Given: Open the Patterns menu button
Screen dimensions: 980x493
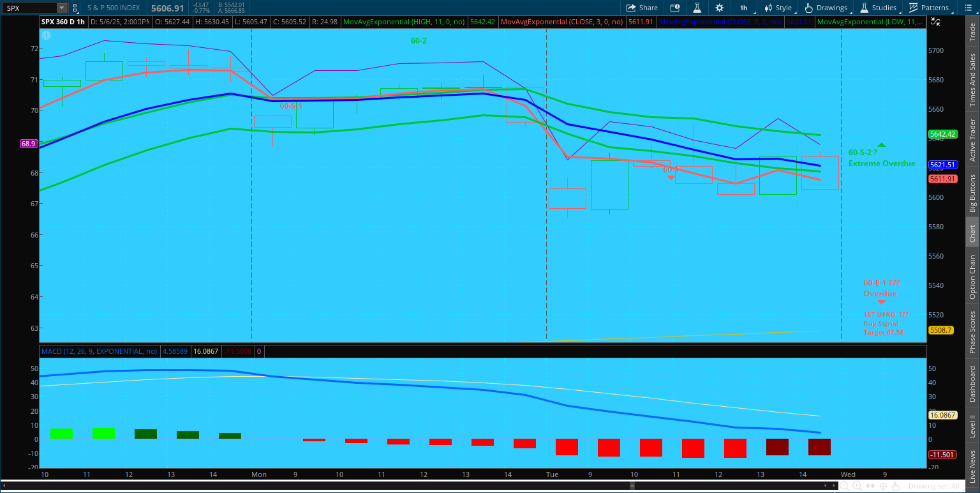Looking at the screenshot, I should pos(929,8).
